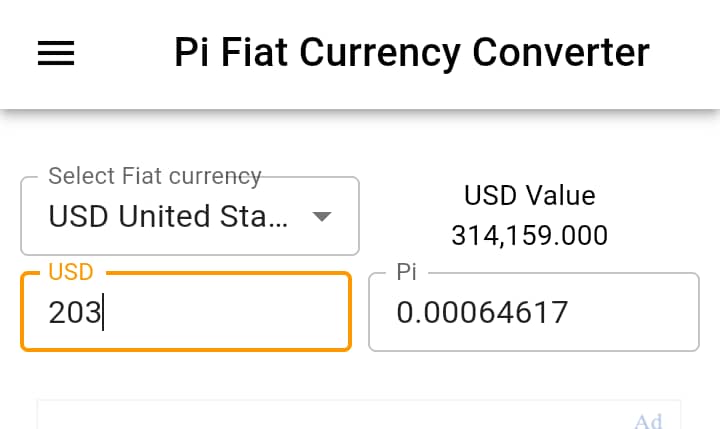Place cursor on the 203 entered amount
The image size is (720, 429).
point(75,313)
